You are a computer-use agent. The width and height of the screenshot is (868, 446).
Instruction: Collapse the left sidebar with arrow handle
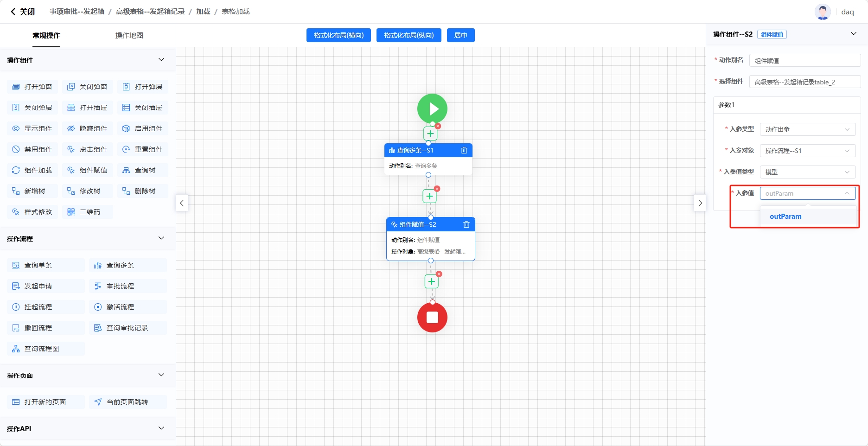[182, 203]
